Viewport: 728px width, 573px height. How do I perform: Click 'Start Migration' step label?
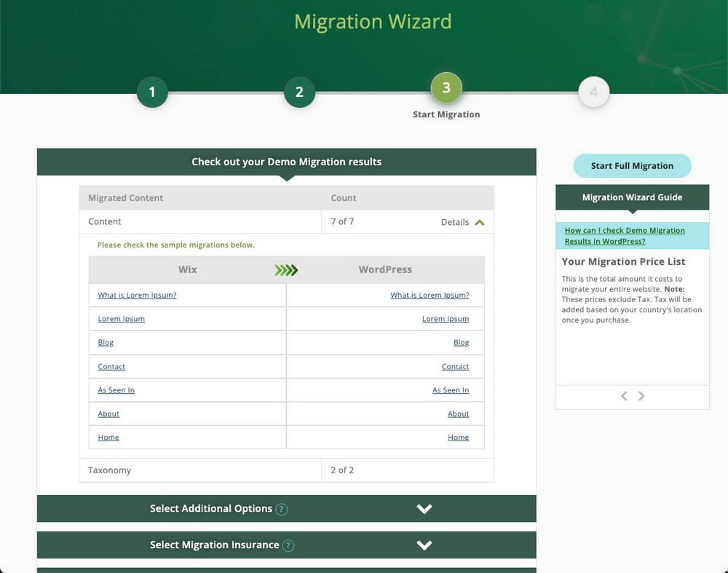[x=446, y=114]
